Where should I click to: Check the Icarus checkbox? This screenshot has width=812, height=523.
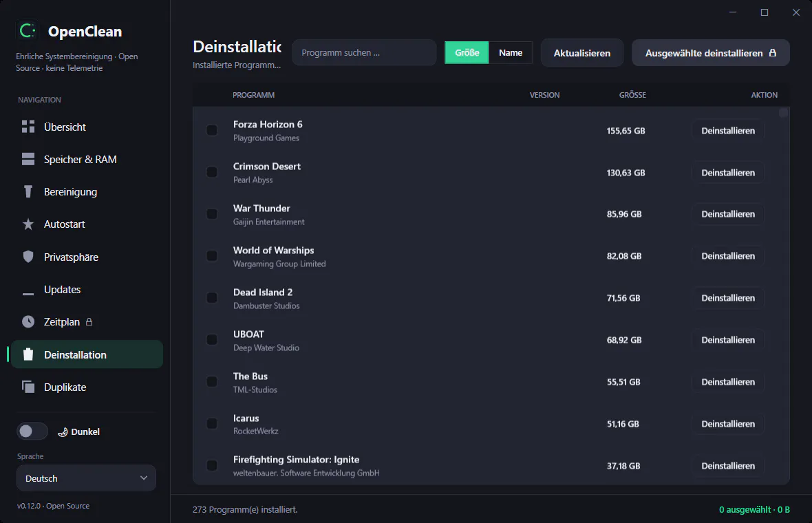pos(212,424)
